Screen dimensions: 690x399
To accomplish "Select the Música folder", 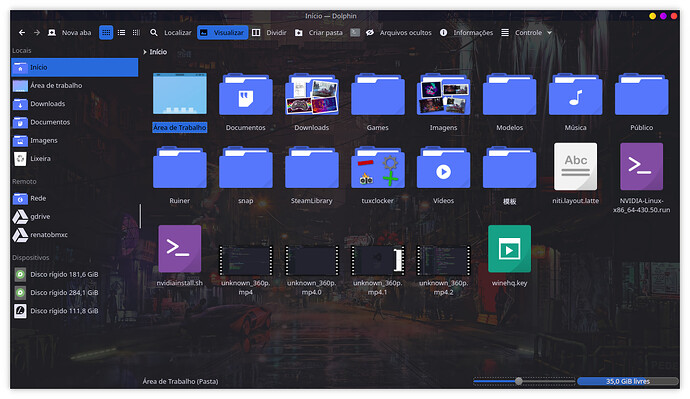I will click(576, 94).
